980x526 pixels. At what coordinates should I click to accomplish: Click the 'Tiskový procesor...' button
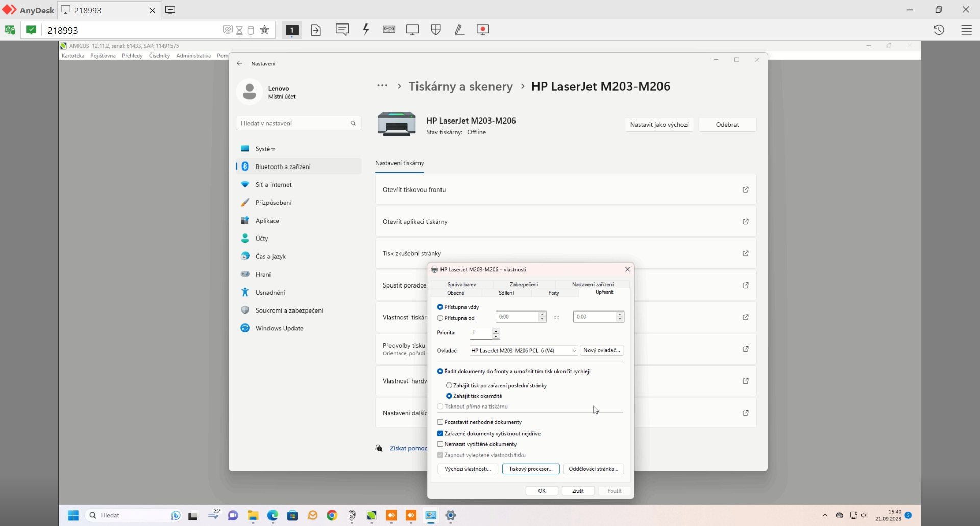tap(531, 469)
